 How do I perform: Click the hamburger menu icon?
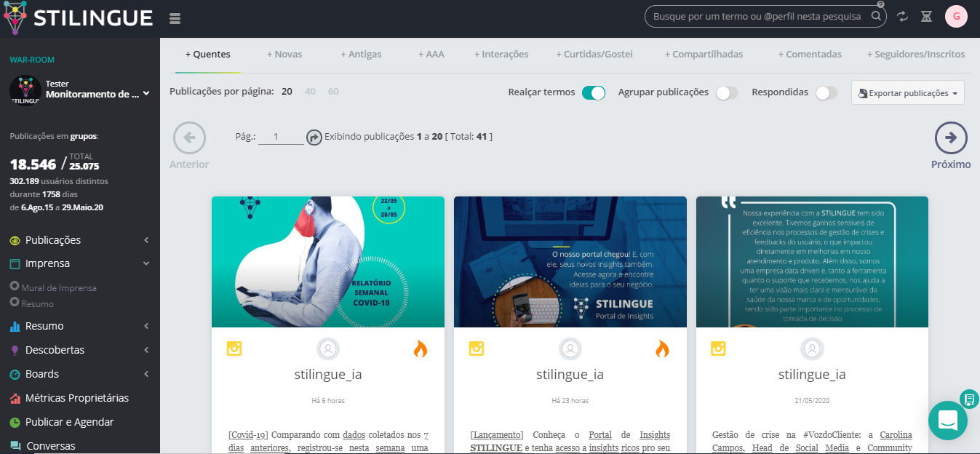click(175, 18)
